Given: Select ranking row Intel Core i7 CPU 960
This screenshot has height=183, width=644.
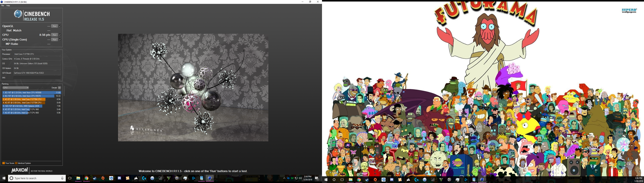Looking at the screenshot, I should click(32, 109).
